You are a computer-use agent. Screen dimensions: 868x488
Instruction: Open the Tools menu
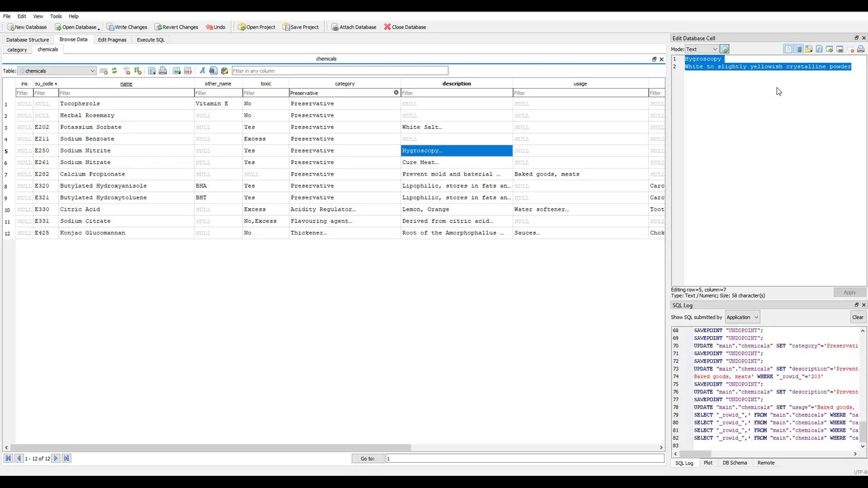[56, 16]
